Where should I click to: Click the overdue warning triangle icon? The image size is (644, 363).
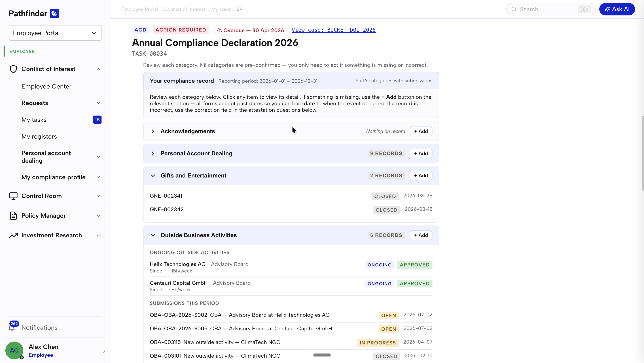(x=219, y=30)
